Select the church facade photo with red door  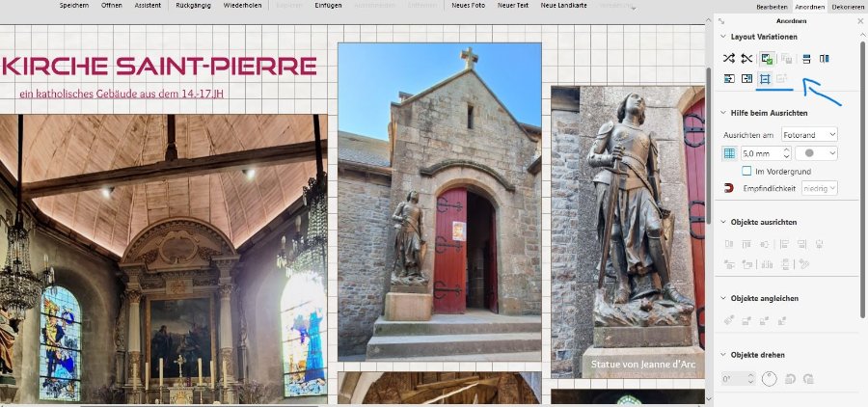click(440, 203)
